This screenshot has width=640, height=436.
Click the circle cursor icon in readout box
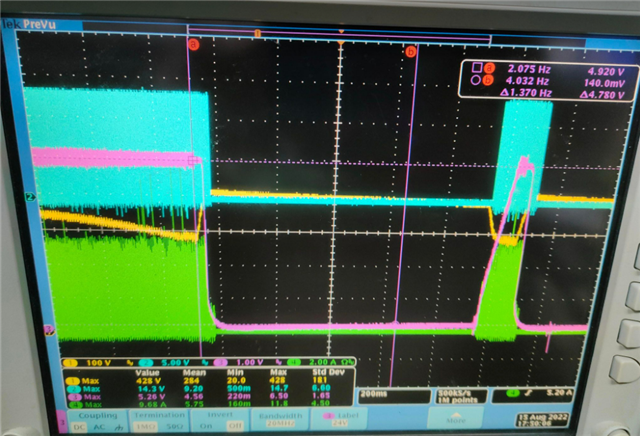476,80
